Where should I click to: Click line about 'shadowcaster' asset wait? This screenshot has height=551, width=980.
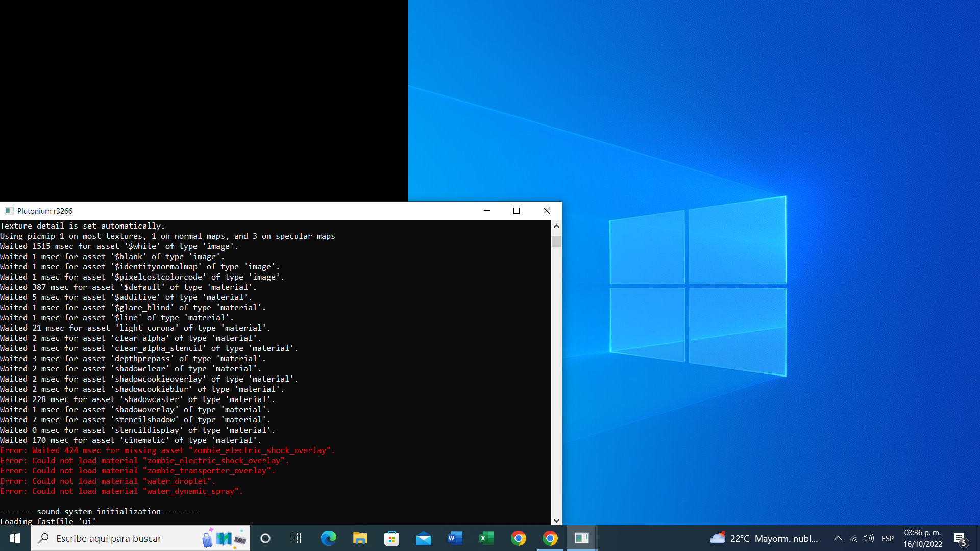(138, 399)
